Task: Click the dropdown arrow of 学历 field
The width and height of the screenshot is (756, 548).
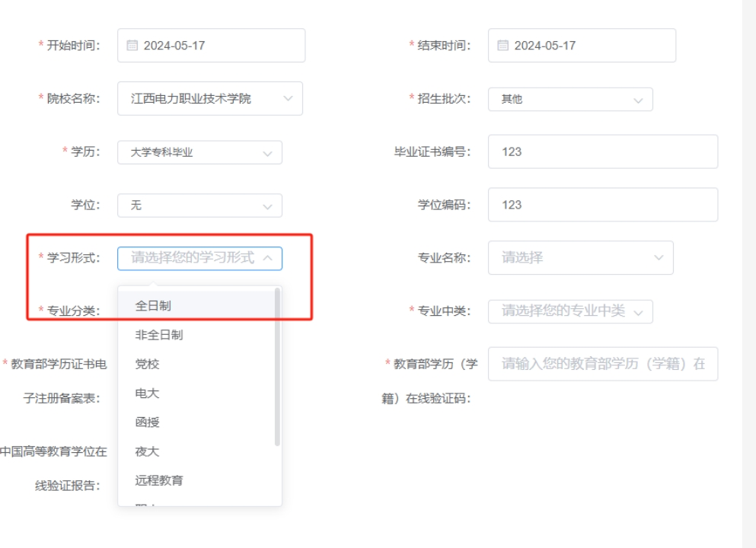Action: tap(267, 151)
